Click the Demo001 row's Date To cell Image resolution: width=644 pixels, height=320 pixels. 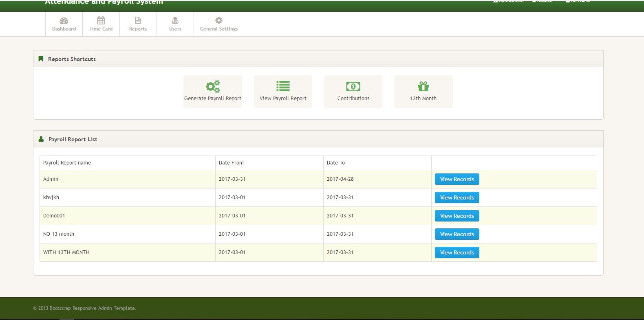click(x=377, y=216)
